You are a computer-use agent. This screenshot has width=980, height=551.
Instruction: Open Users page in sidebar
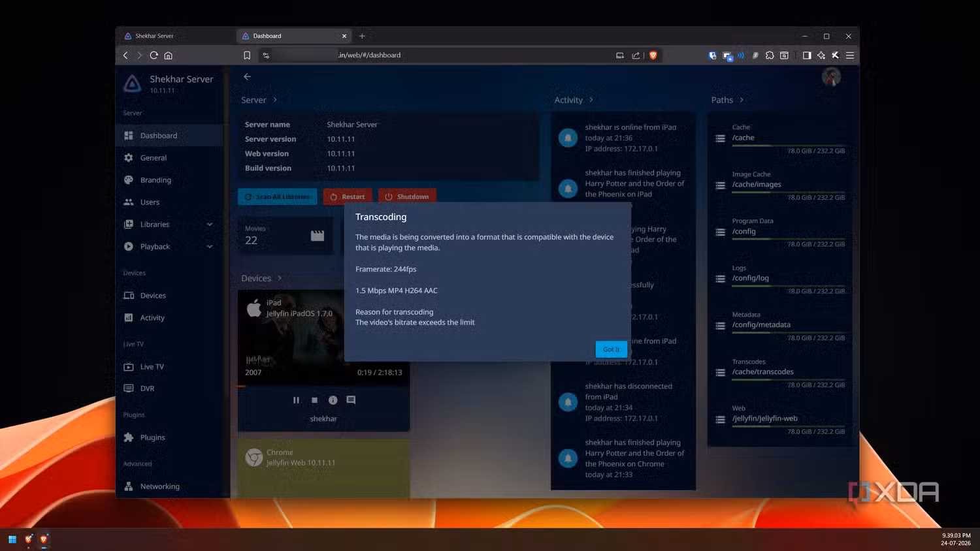(173, 202)
